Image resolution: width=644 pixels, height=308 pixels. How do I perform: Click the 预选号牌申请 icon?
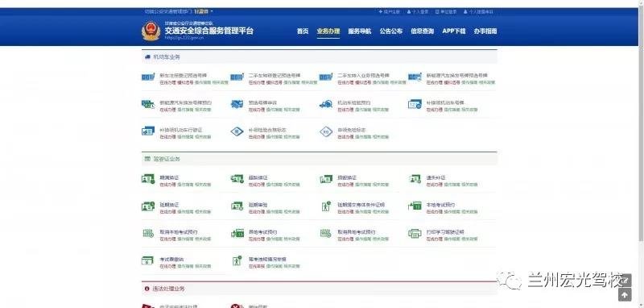tap(237, 105)
